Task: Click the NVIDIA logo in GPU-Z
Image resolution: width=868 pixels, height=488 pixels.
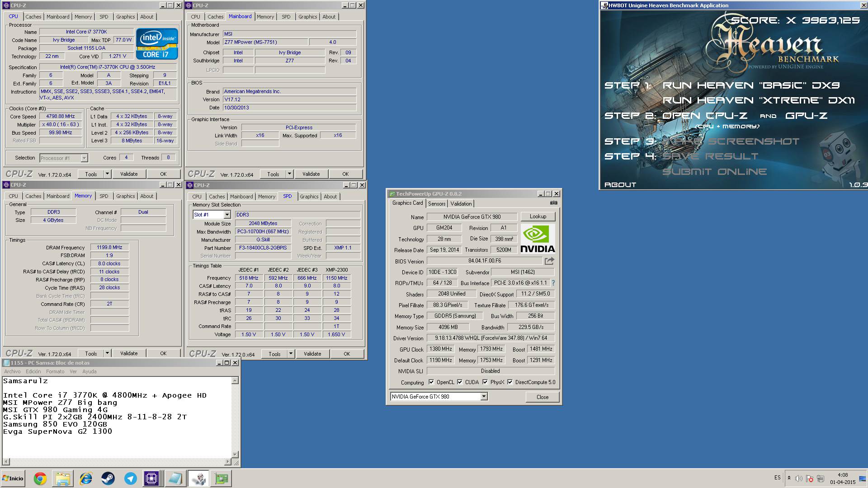Action: pos(538,239)
